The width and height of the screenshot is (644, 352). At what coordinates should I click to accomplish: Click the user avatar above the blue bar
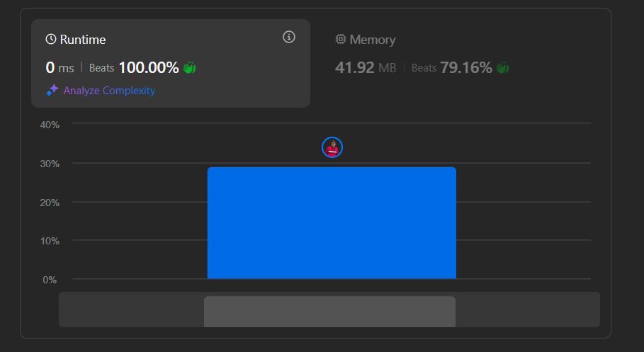click(x=332, y=147)
